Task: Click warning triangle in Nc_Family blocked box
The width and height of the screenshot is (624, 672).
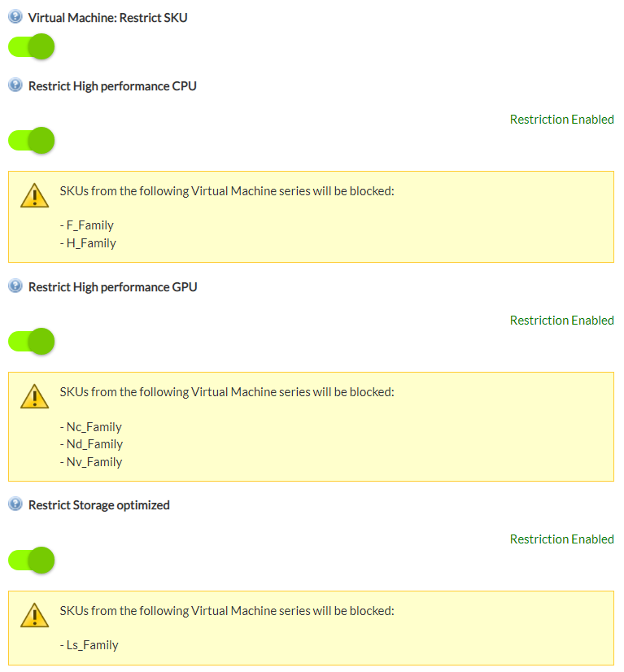Action: 35,396
